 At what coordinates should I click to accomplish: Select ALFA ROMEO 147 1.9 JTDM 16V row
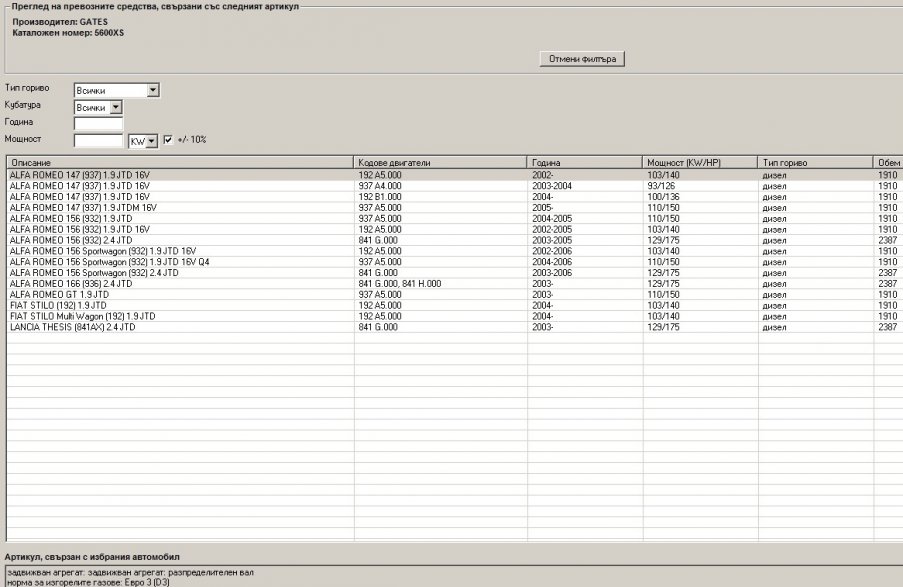tap(180, 207)
